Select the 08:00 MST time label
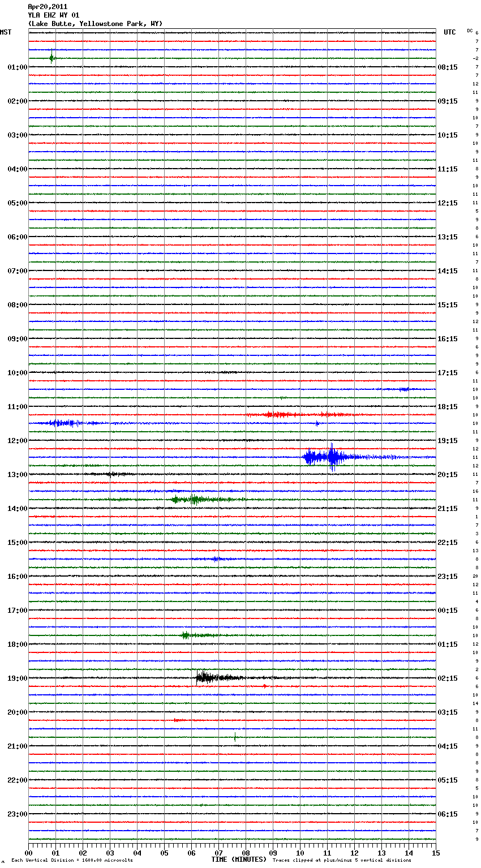Image resolution: width=481 pixels, height=868 pixels. (x=18, y=305)
